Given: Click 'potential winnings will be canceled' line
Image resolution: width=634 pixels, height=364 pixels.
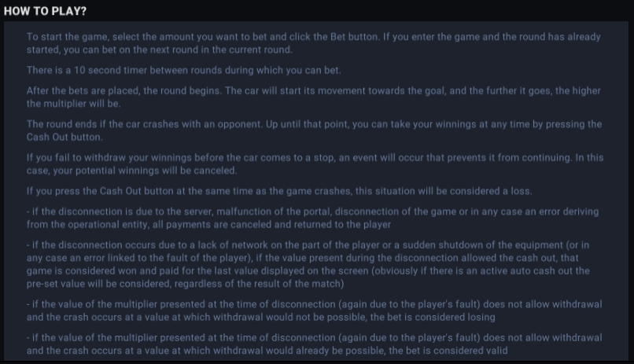Looking at the screenshot, I should point(132,171).
